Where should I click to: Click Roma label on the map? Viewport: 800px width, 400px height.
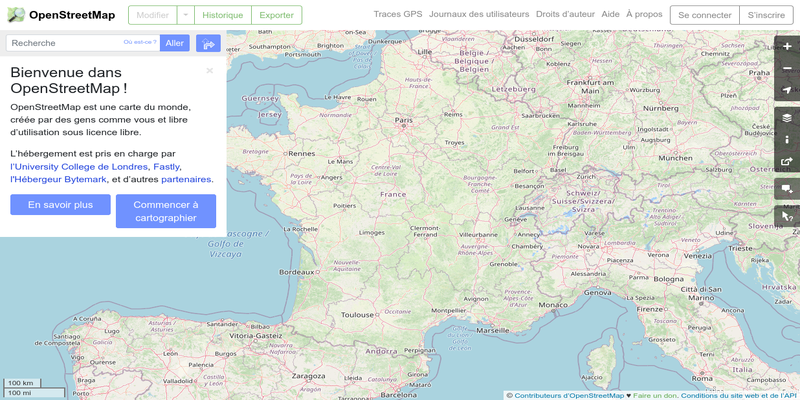coord(703,379)
